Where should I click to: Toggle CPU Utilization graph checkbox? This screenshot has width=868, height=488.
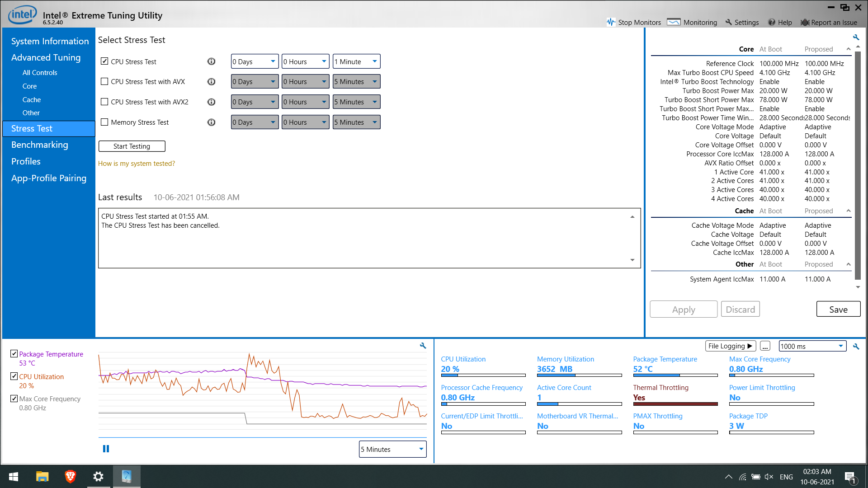point(14,376)
